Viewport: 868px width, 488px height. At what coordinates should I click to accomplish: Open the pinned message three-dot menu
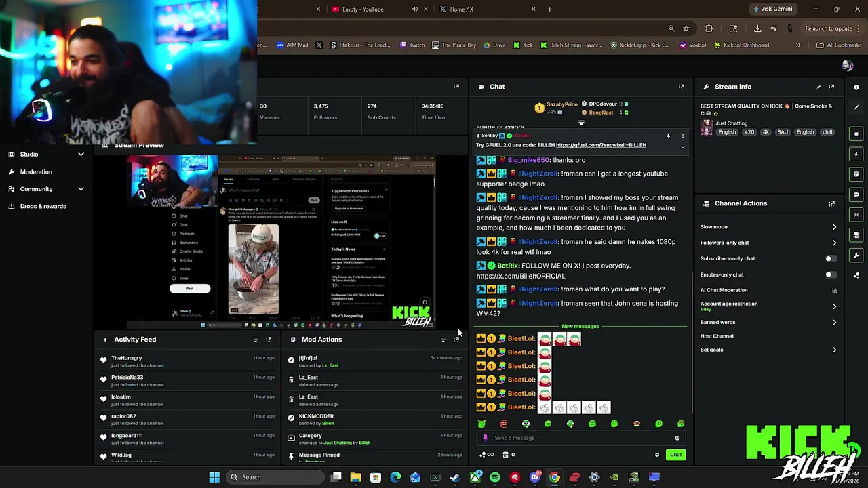(683, 136)
